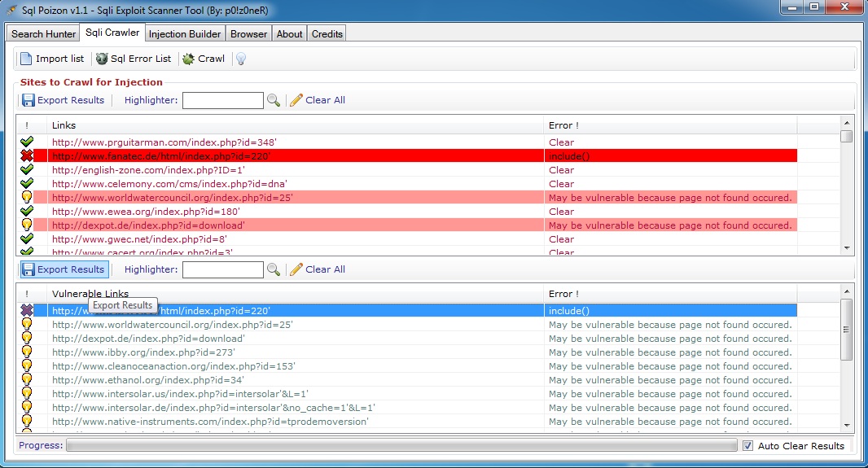Click the lower Highlighter magnifier search icon
This screenshot has width=868, height=468.
pyautogui.click(x=274, y=269)
